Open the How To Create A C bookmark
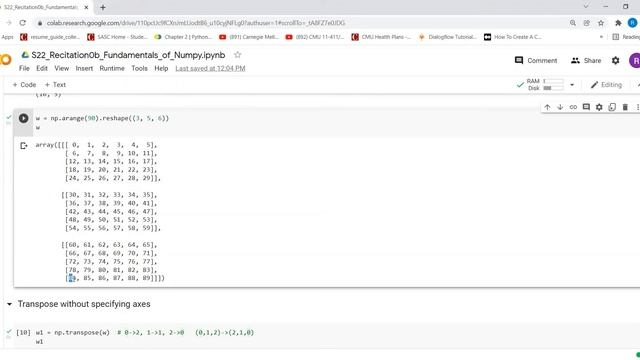This screenshot has width=640, height=360. [513, 37]
